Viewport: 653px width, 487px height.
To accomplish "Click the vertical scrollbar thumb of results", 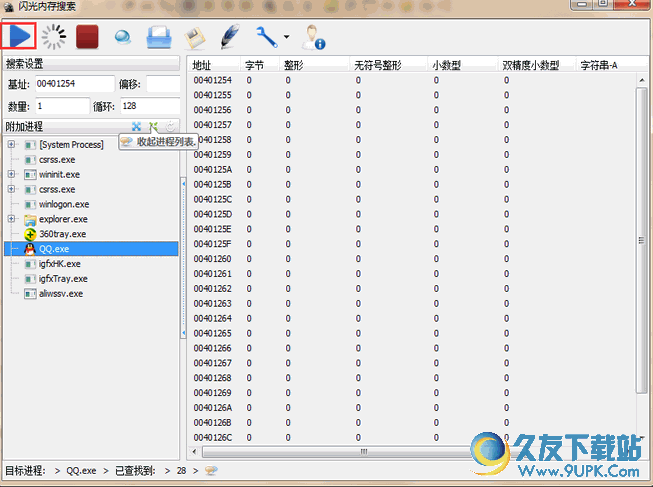I will coord(641,240).
